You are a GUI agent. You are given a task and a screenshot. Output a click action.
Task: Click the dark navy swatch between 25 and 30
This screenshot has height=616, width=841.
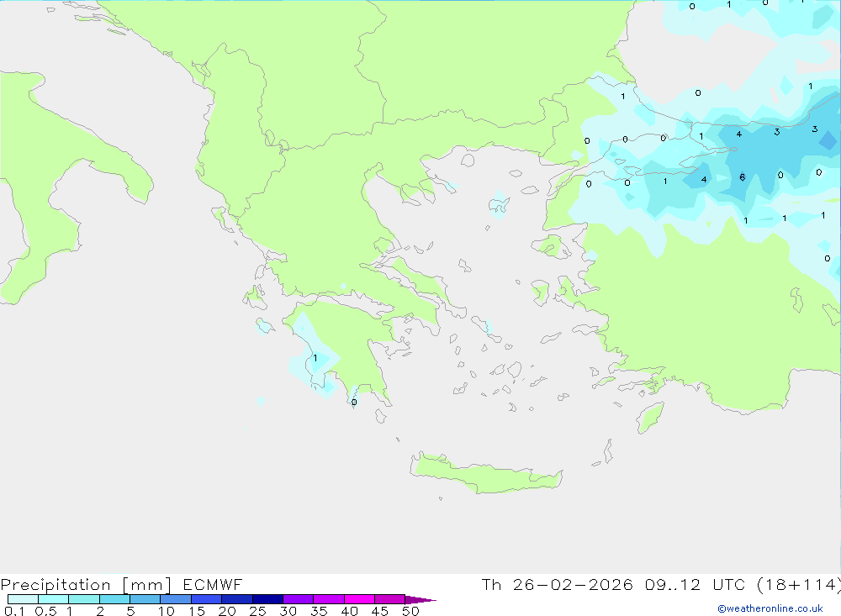click(267, 599)
